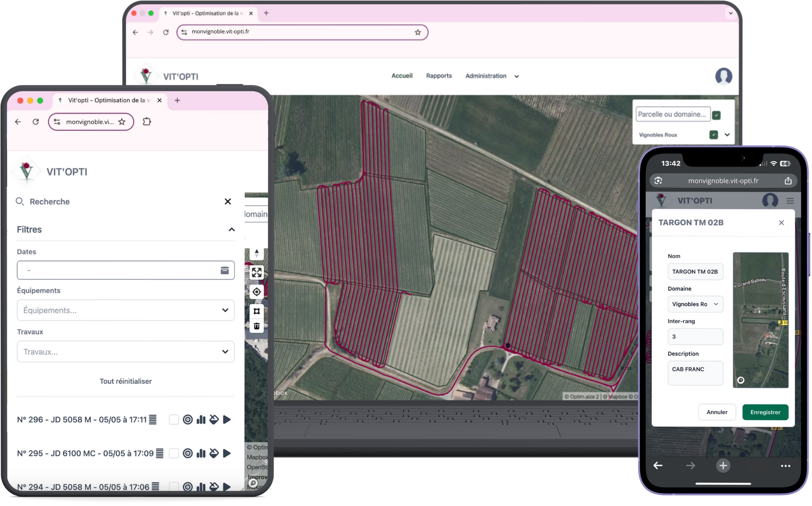Open the Travaux dropdown
This screenshot has height=506, width=812.
[125, 352]
